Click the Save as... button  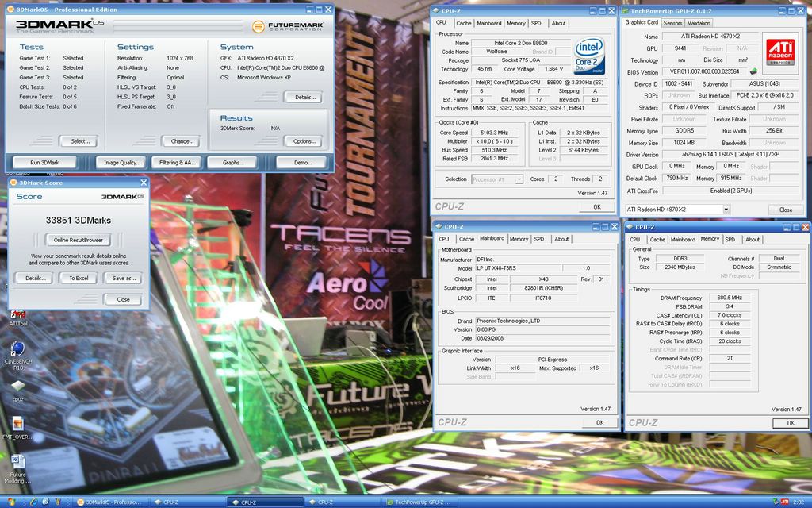tap(123, 279)
